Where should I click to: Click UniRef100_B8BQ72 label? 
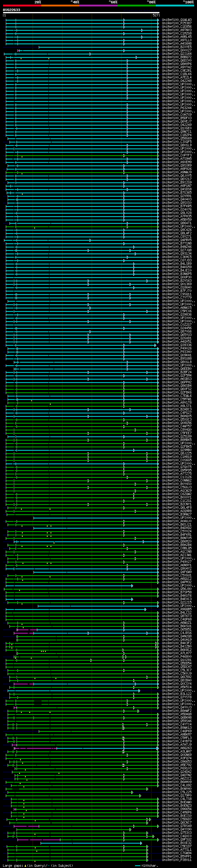click(177, 57)
